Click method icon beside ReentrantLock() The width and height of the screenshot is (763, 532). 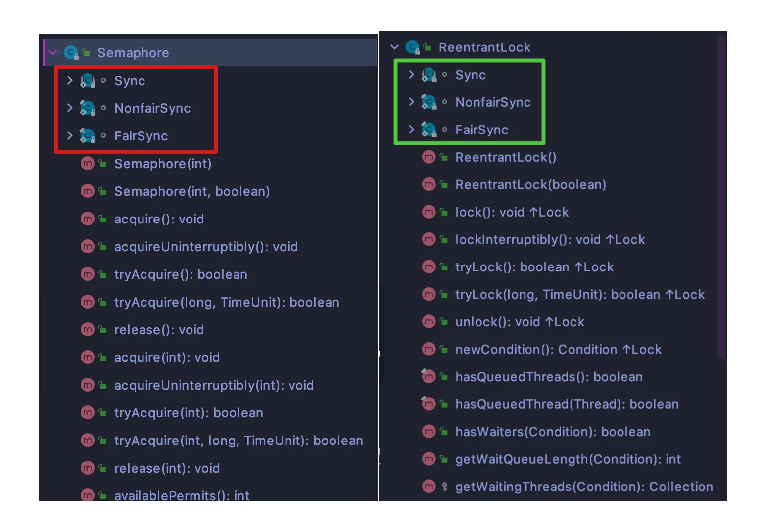coord(429,157)
